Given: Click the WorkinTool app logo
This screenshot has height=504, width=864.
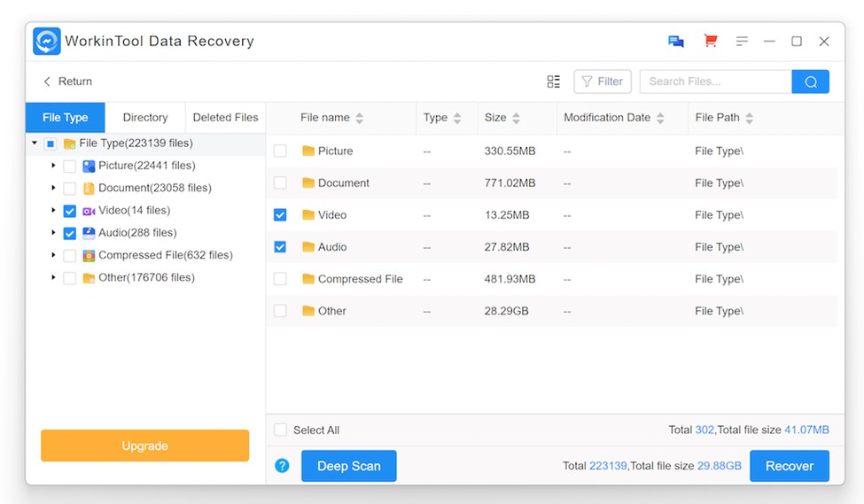Looking at the screenshot, I should 47,42.
